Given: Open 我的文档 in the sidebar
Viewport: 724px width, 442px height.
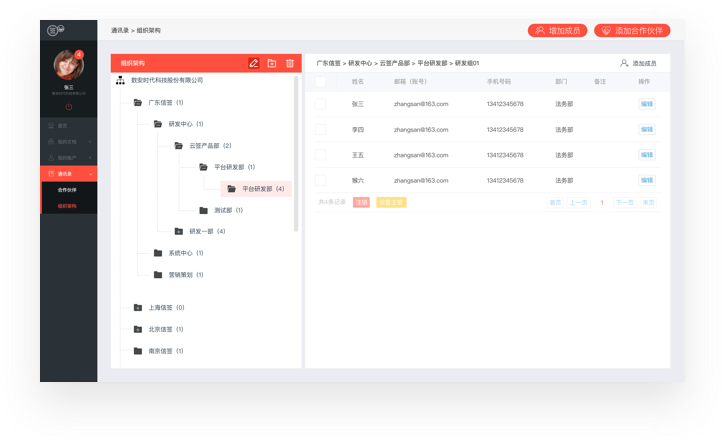Looking at the screenshot, I should [68, 142].
